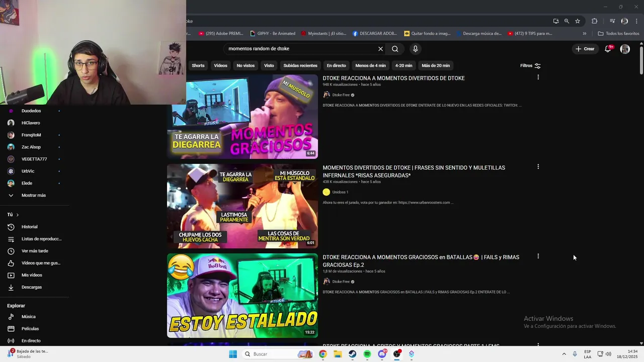Screen dimensions: 644x362
Task: Filter by Más de 20 min
Action: [436, 65]
